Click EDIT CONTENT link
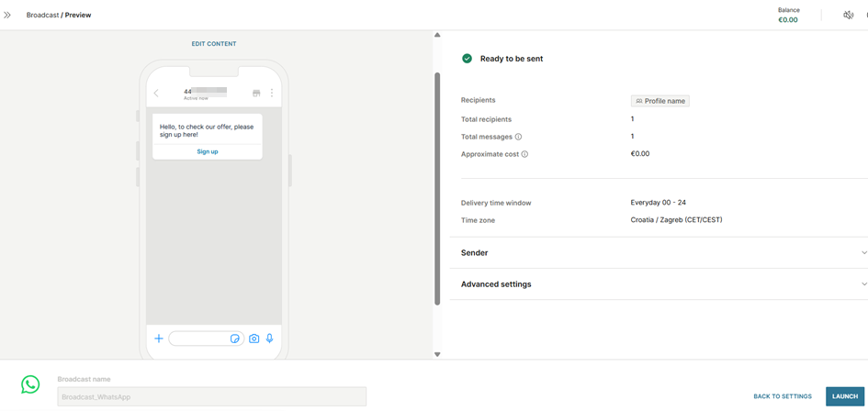868x411 pixels. click(x=214, y=44)
